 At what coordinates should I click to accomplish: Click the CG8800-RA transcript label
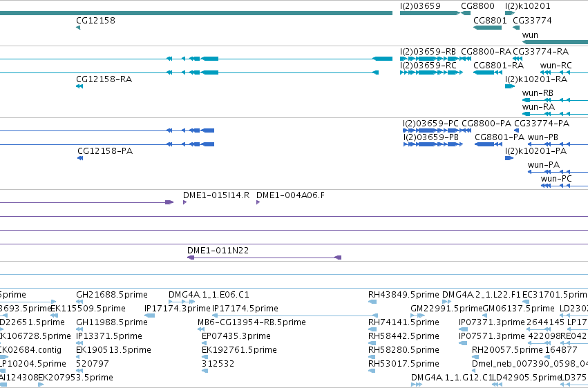486,51
